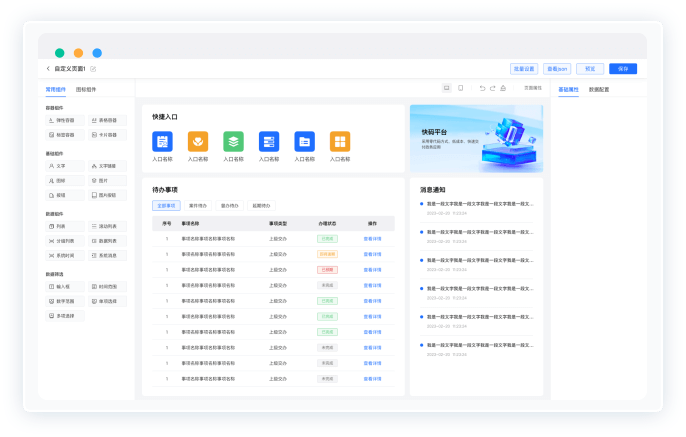Click the 预览 button
This screenshot has height=437, width=686.
590,69
